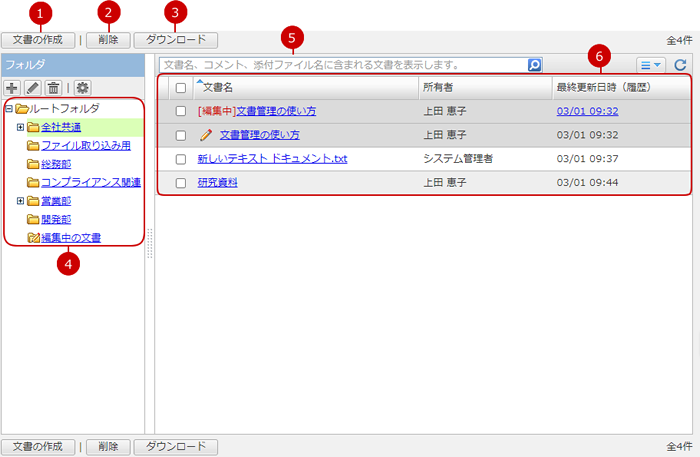700x457 pixels.
Task: Click date 03/01 09:44 cell
Action: 588,183
